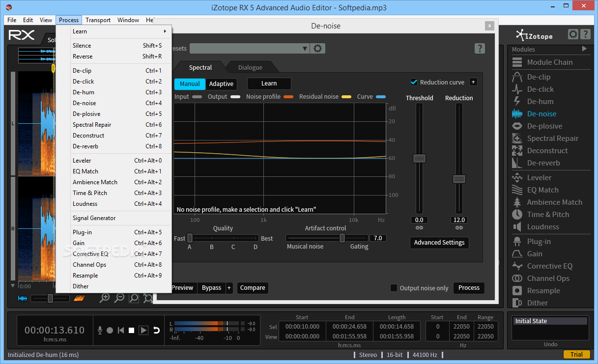Toggle the link icon under Reduction
Image resolution: width=598 pixels, height=364 pixels.
pyautogui.click(x=459, y=228)
